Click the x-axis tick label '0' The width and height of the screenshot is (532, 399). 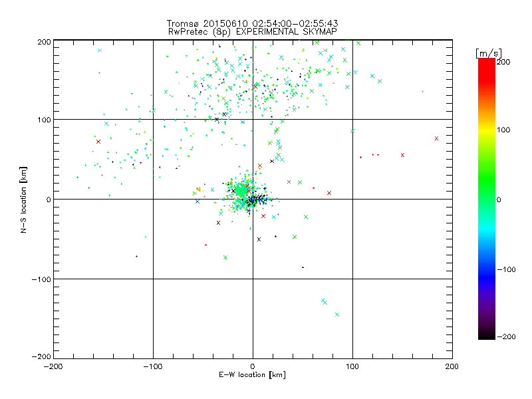253,366
